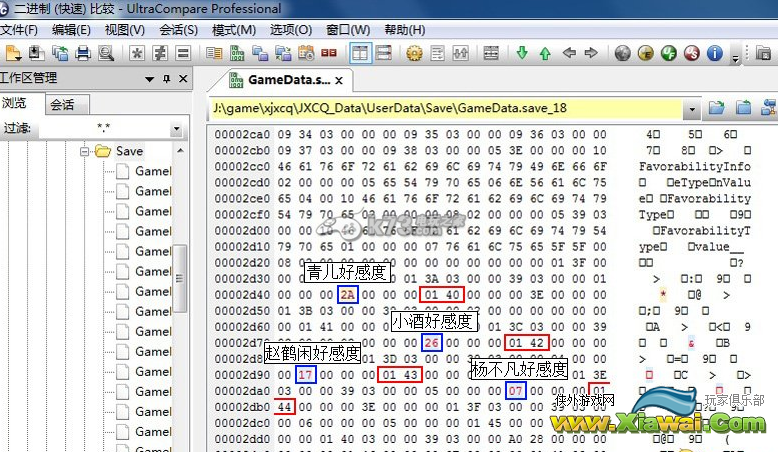Open settings with the gear icon

point(414,53)
